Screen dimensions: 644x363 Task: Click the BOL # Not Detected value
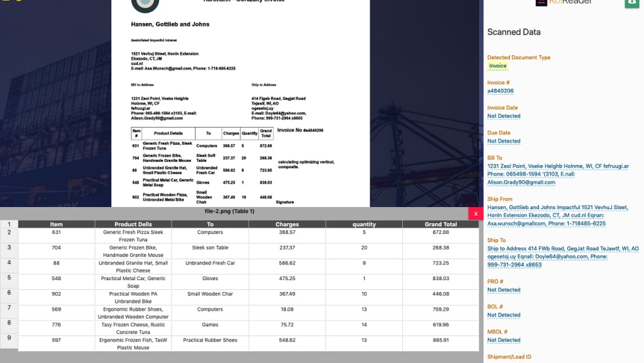503,315
